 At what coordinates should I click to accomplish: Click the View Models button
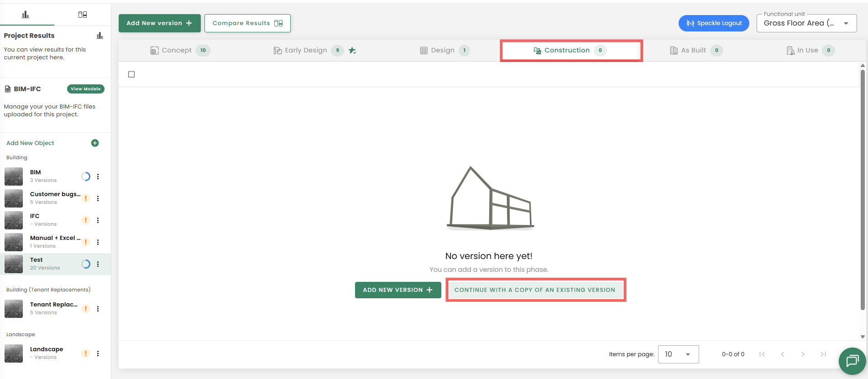point(85,89)
